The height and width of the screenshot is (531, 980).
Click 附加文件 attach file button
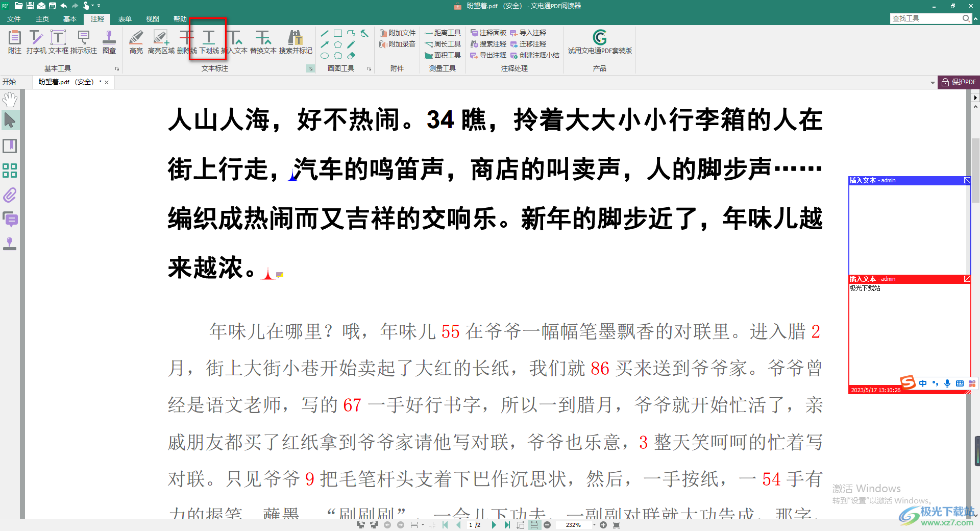pos(397,33)
